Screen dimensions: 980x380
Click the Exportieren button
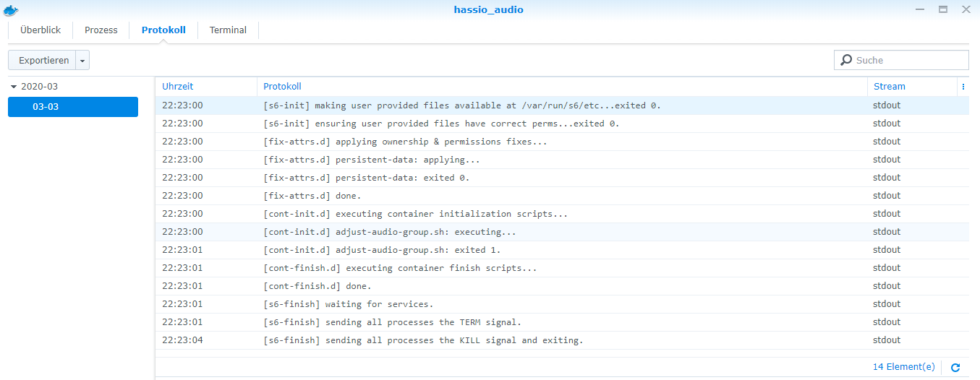43,61
